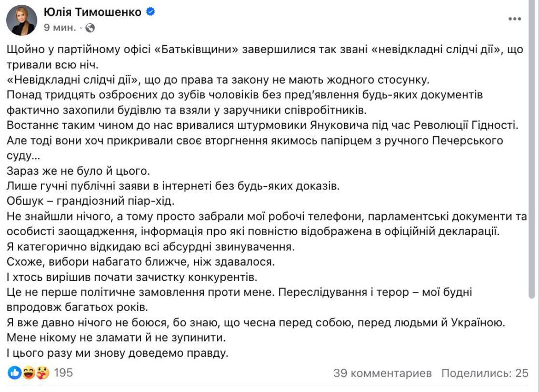Click Юлія Тимошенко's profile picture

click(22, 21)
